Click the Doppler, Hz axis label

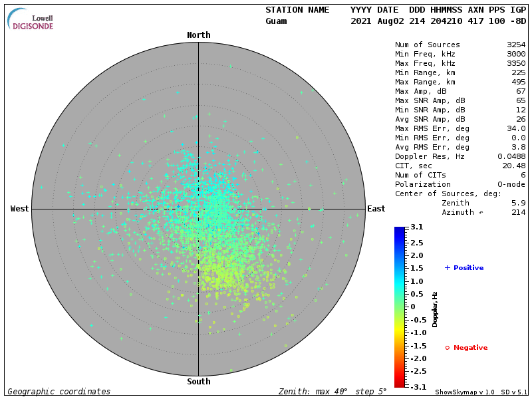click(435, 309)
